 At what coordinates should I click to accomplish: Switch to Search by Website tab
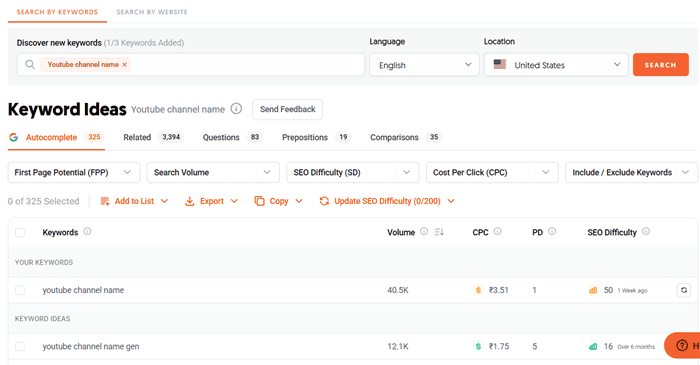coord(152,12)
